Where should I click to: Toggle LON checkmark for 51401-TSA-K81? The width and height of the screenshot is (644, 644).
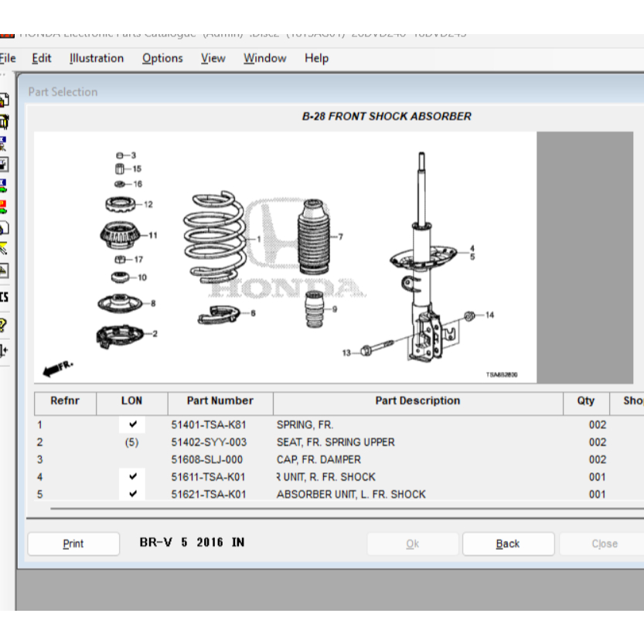click(132, 424)
